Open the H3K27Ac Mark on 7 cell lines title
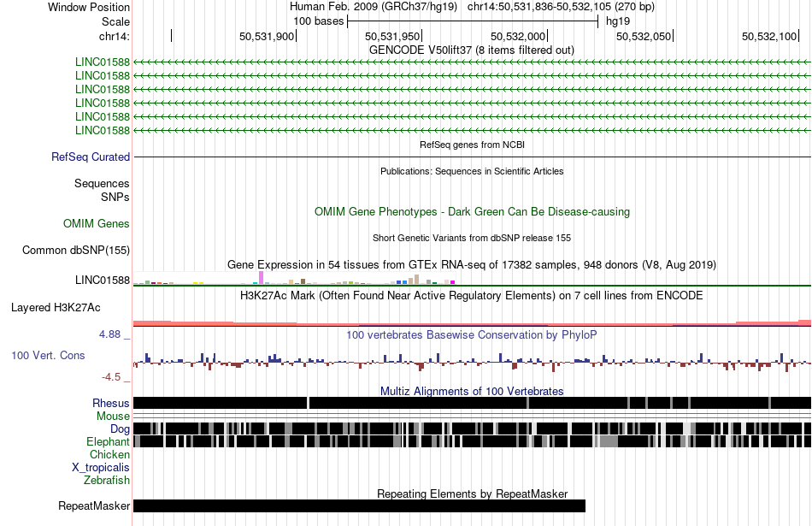The height and width of the screenshot is (526, 812). 472,295
